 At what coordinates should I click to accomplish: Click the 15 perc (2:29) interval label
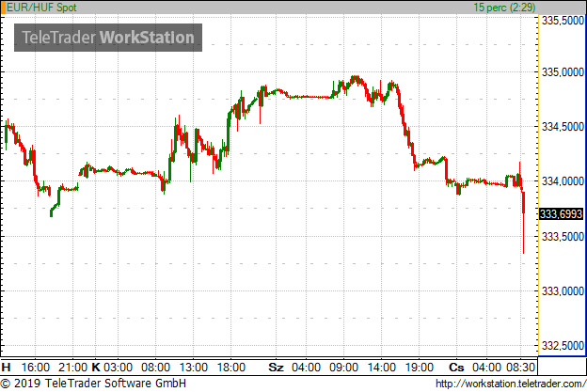pos(504,8)
